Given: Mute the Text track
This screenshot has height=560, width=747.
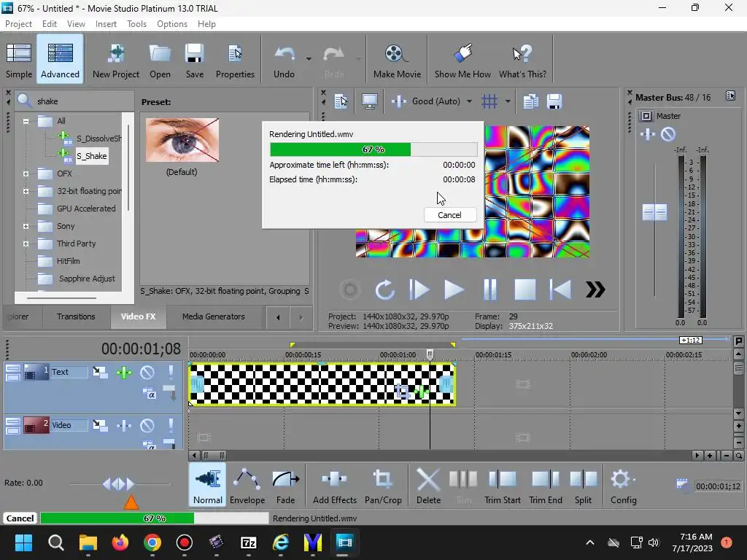Looking at the screenshot, I should [x=147, y=373].
